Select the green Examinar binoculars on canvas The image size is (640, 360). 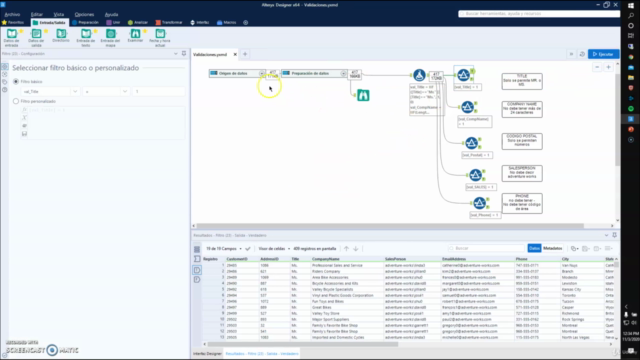(x=363, y=96)
